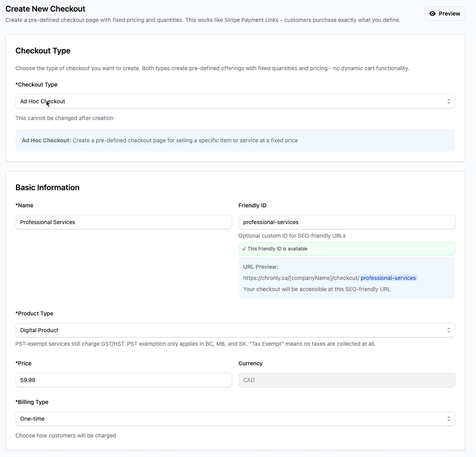Click the highlighted professional-services URL preview text

[388, 278]
